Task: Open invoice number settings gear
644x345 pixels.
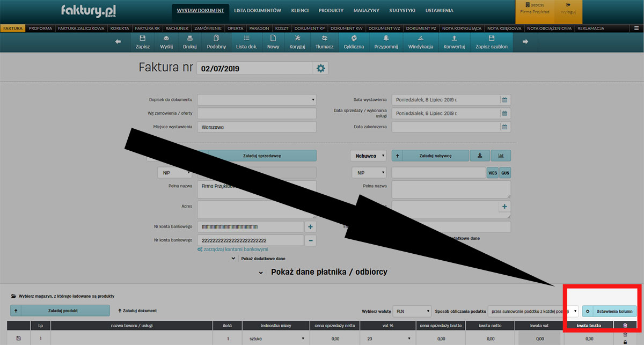Action: tap(321, 68)
